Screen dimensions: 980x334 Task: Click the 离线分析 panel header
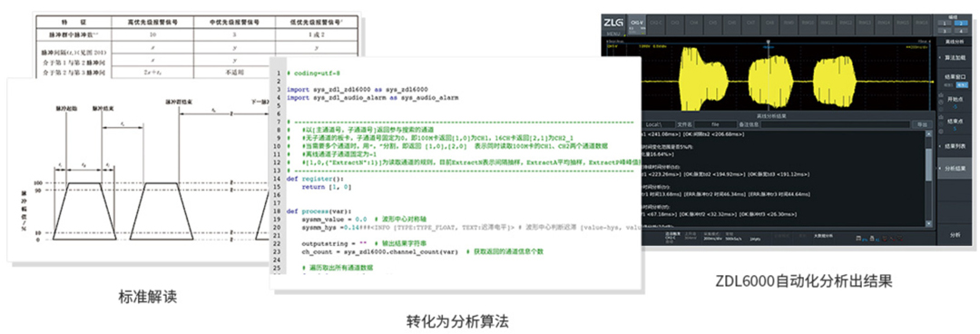[955, 42]
